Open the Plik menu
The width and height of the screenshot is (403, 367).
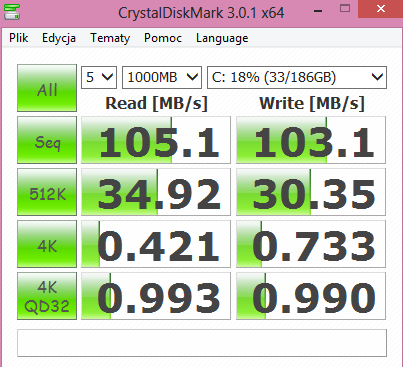[x=19, y=38]
